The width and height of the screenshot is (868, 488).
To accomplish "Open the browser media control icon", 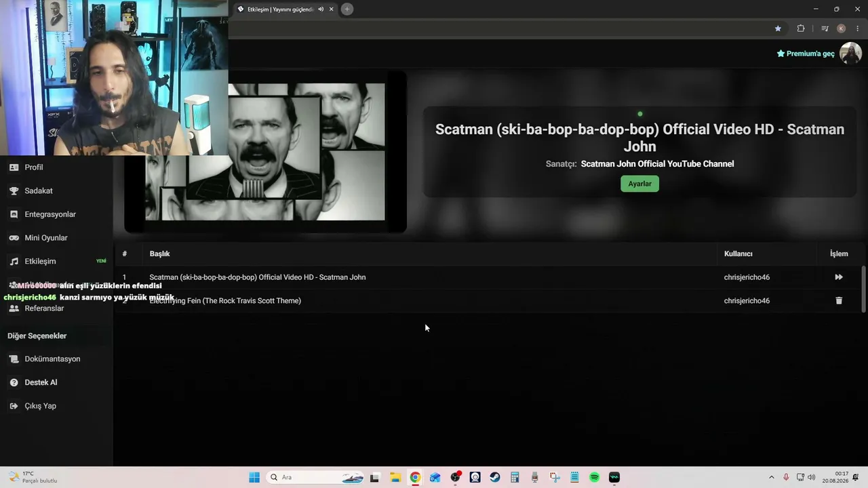I will (x=825, y=28).
